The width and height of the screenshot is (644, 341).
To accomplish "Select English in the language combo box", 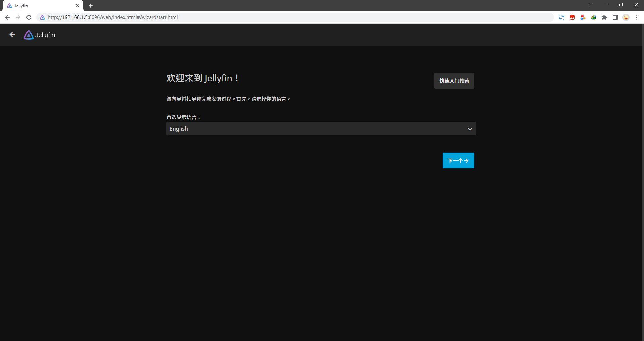I will click(321, 129).
